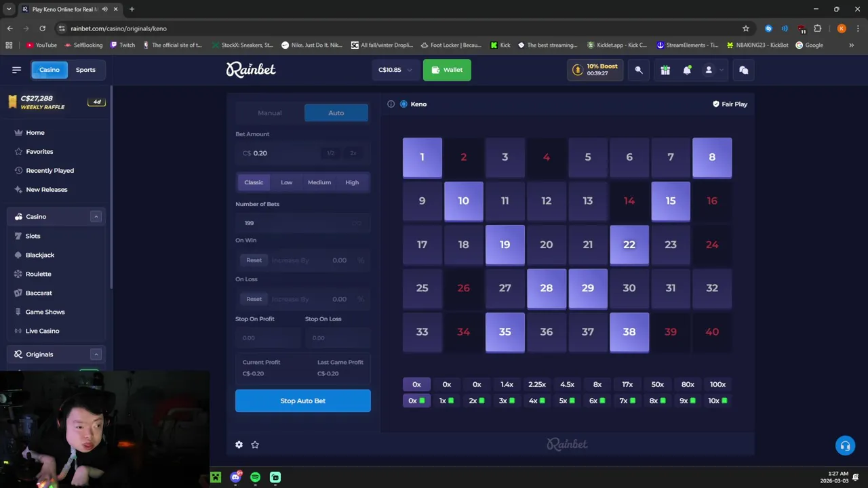Open the balance currency dropdown

point(395,70)
